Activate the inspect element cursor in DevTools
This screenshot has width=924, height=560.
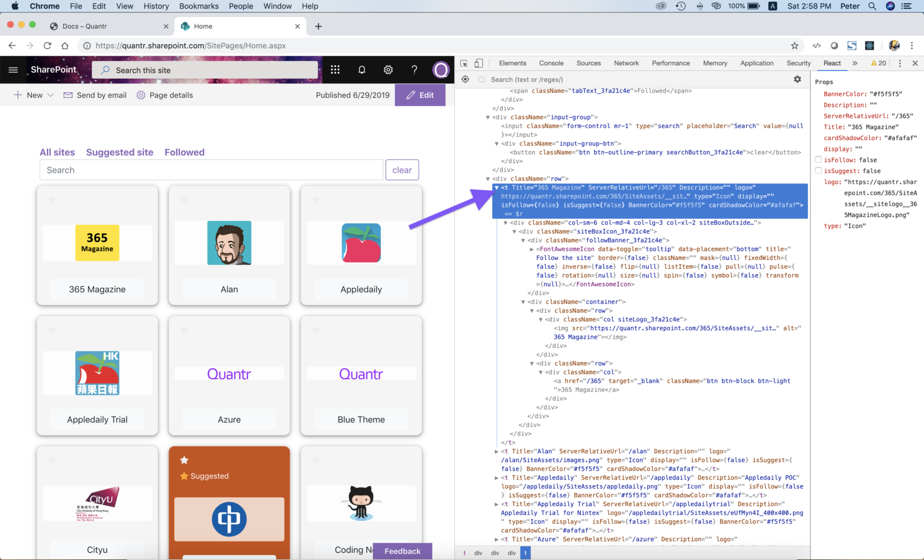tap(463, 63)
